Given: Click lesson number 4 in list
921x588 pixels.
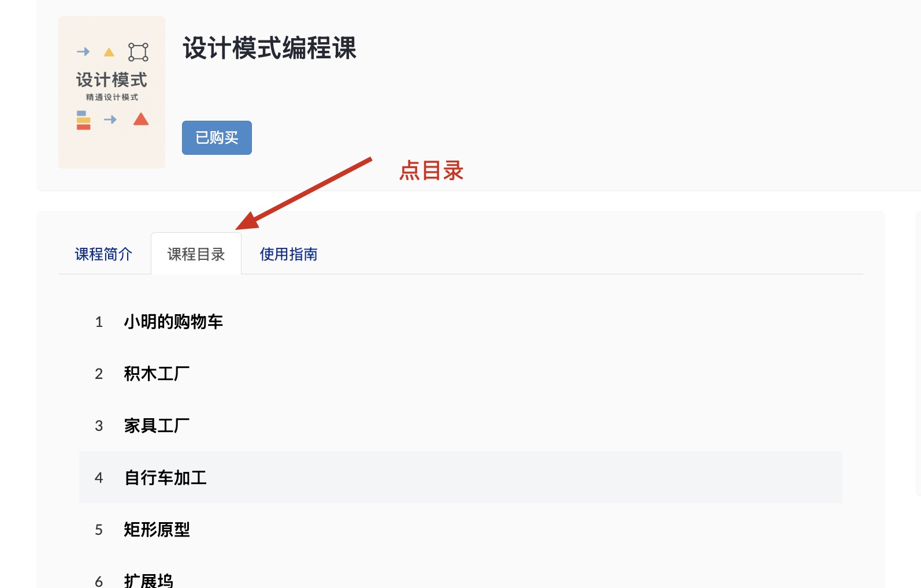Looking at the screenshot, I should click(x=99, y=478).
